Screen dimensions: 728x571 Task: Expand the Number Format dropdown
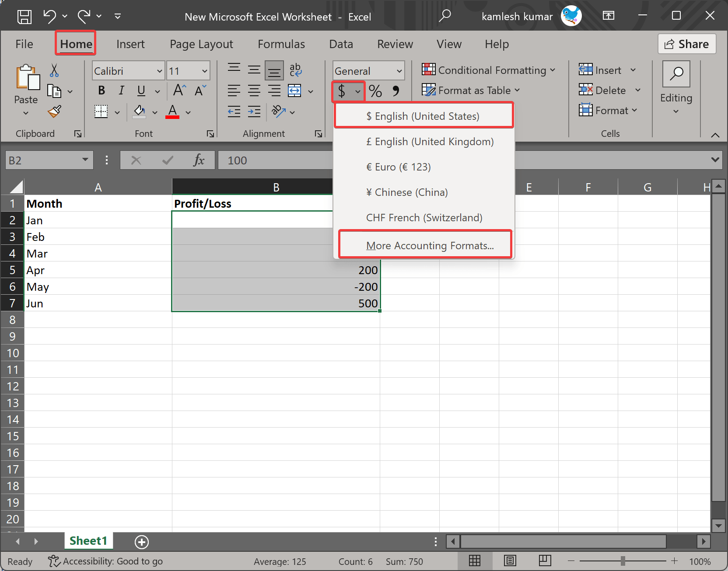pos(399,70)
